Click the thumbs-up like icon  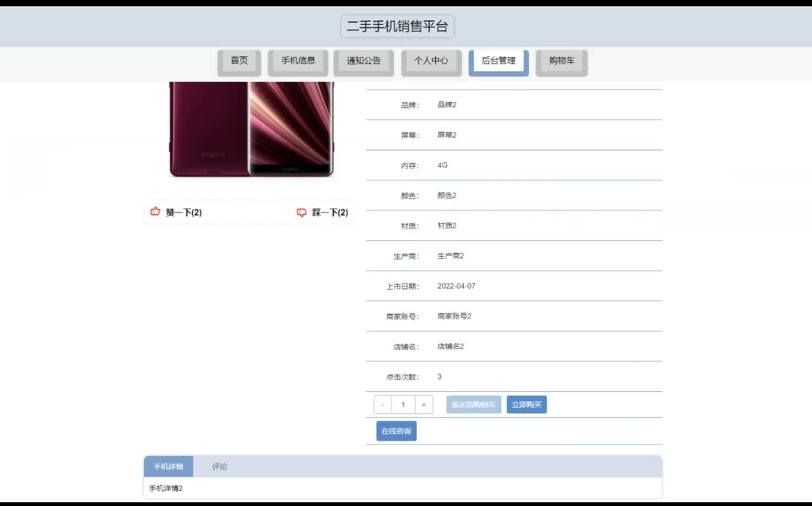155,212
